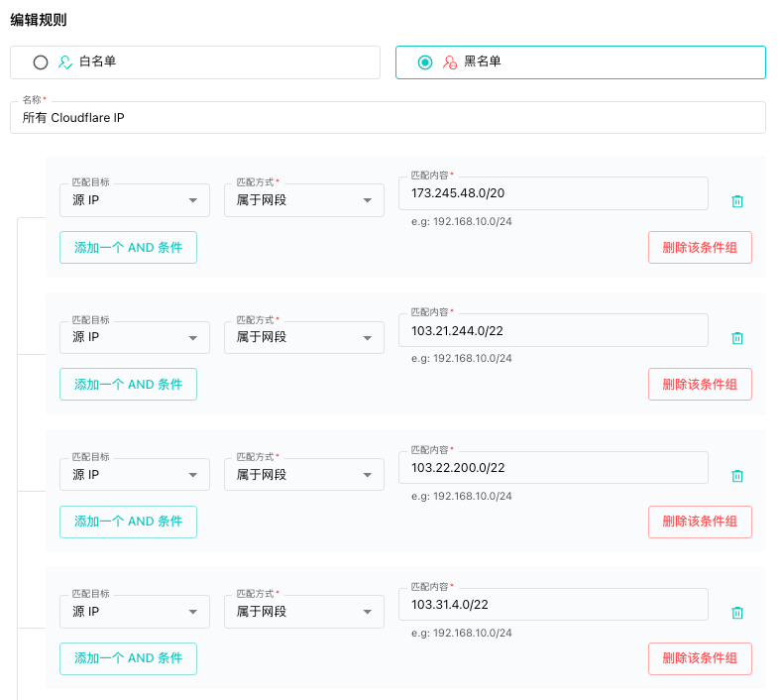Click the whitelist user icon

coord(65,62)
